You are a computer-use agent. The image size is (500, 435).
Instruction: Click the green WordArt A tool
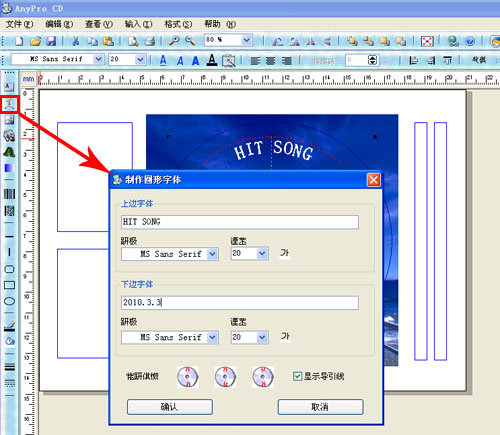9,152
